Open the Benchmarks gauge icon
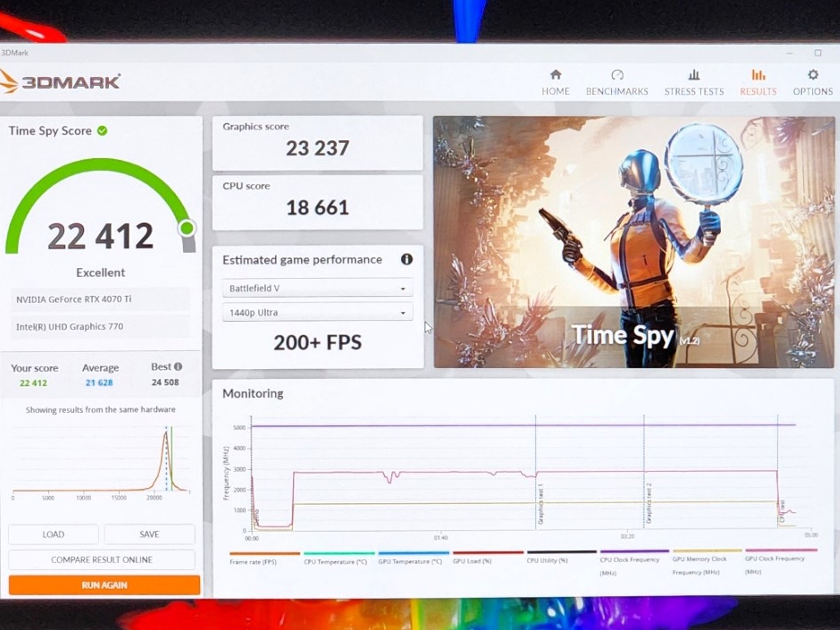Viewport: 840px width, 630px height. click(x=617, y=75)
